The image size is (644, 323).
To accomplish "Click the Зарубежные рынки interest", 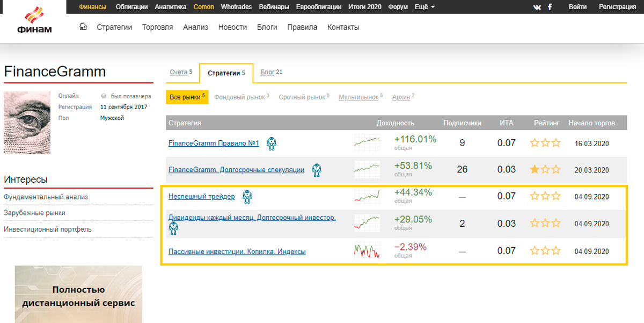I will [x=34, y=213].
